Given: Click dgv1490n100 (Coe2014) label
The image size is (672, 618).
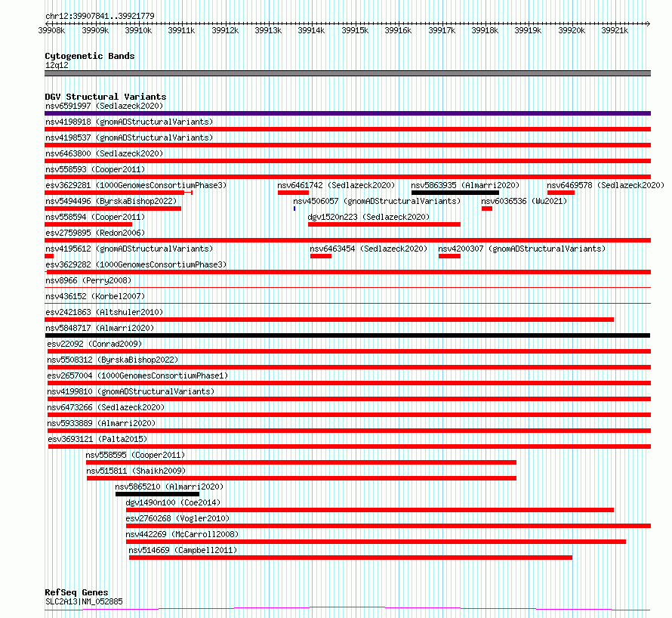Looking at the screenshot, I should pyautogui.click(x=173, y=502).
